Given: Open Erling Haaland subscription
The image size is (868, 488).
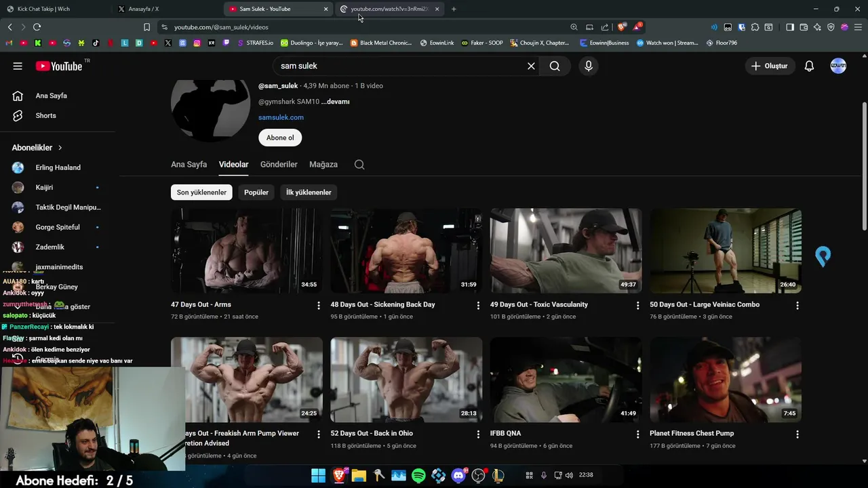Looking at the screenshot, I should click(58, 167).
